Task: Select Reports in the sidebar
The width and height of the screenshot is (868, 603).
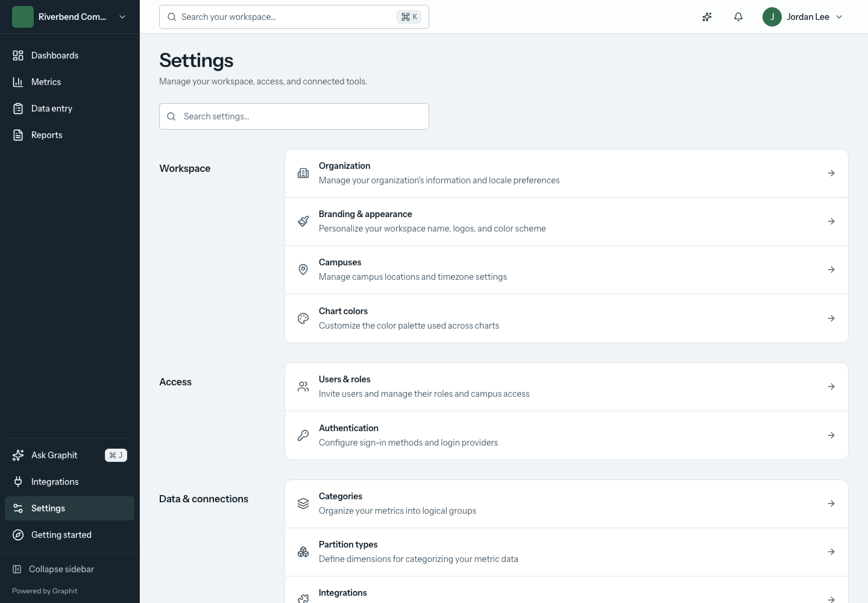Action: point(69,135)
